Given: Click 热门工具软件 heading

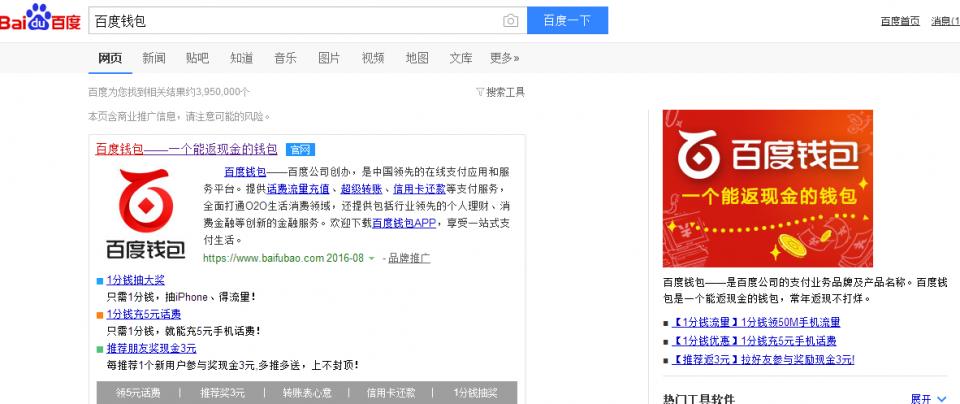Looking at the screenshot, I should pyautogui.click(x=699, y=399).
